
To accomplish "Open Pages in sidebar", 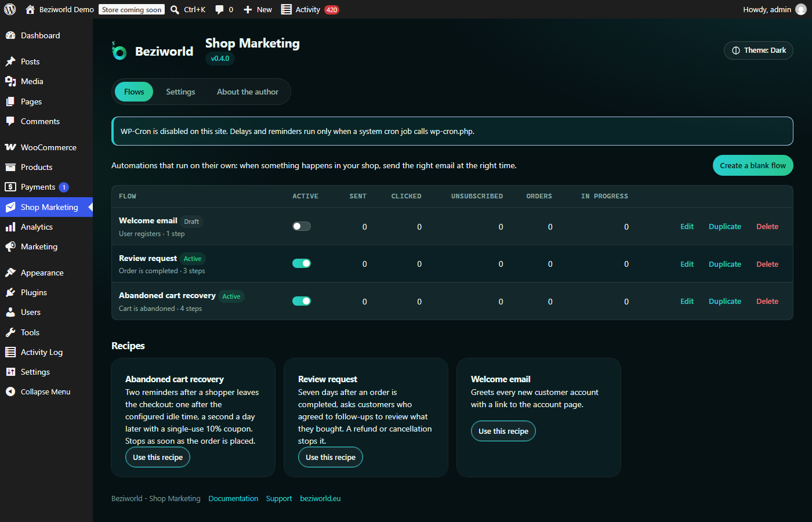I will click(46, 101).
